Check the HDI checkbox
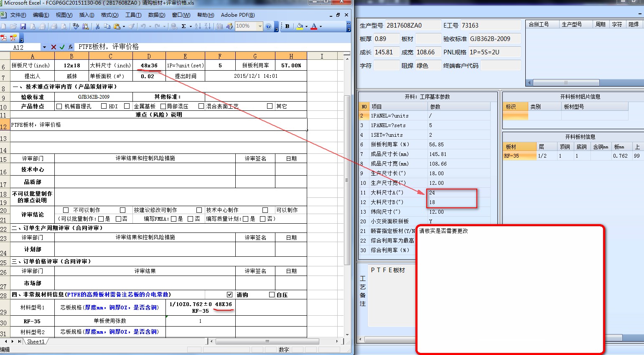644x355 pixels. pyautogui.click(x=104, y=106)
